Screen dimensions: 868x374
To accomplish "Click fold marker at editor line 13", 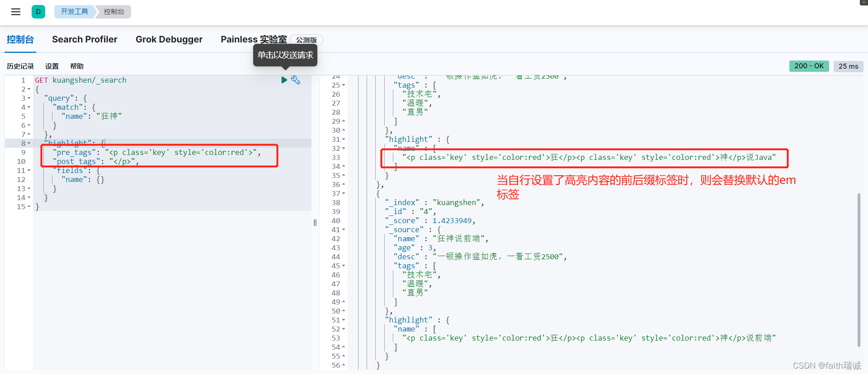I will (29, 189).
